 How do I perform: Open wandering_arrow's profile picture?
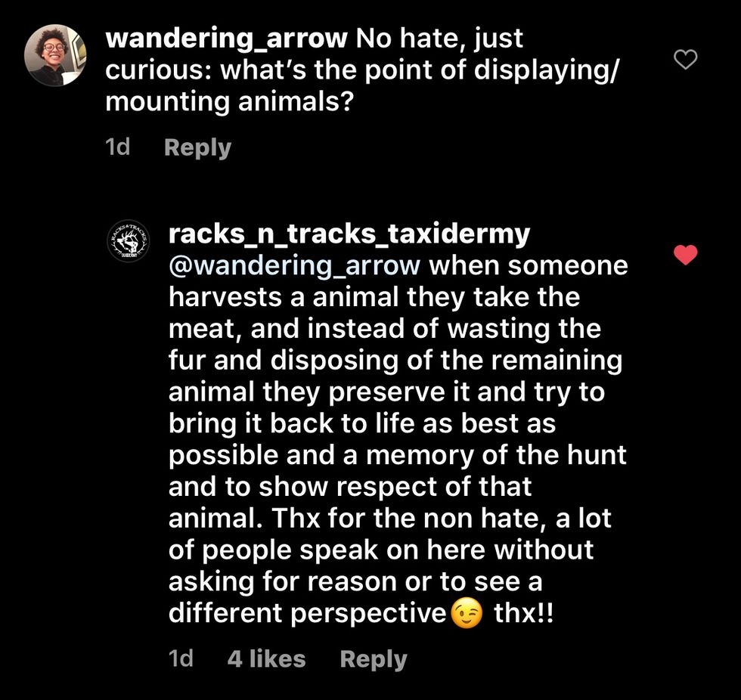click(x=55, y=55)
